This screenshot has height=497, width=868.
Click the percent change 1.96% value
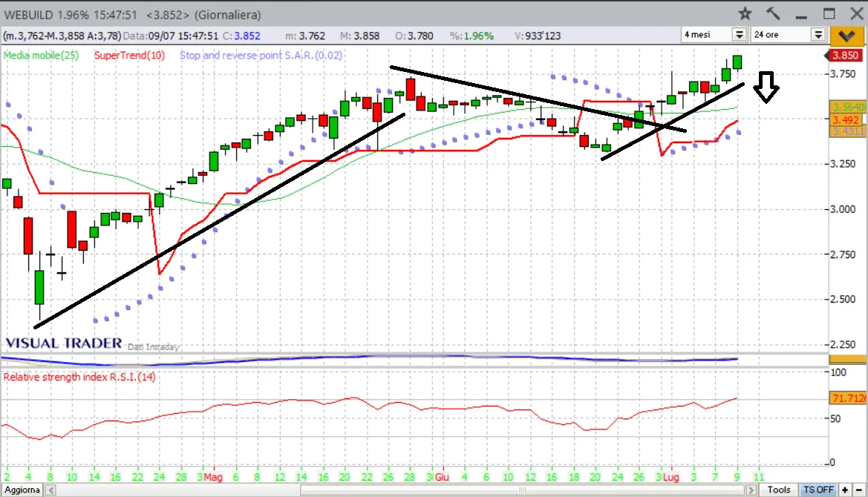[479, 36]
